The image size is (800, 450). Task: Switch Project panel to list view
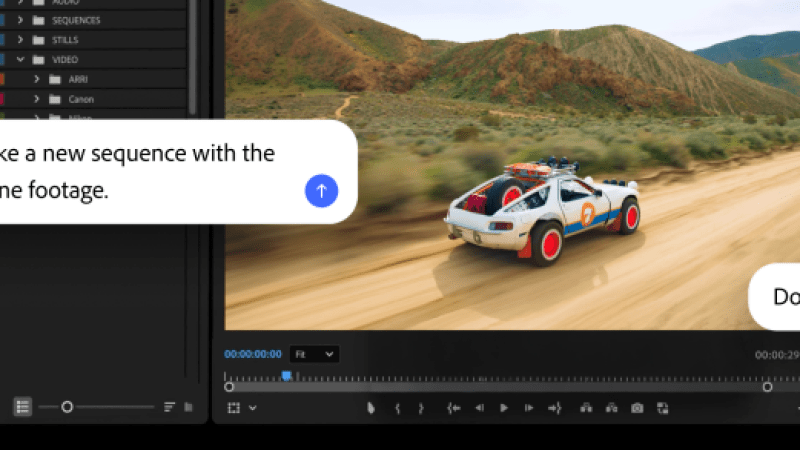click(x=22, y=407)
